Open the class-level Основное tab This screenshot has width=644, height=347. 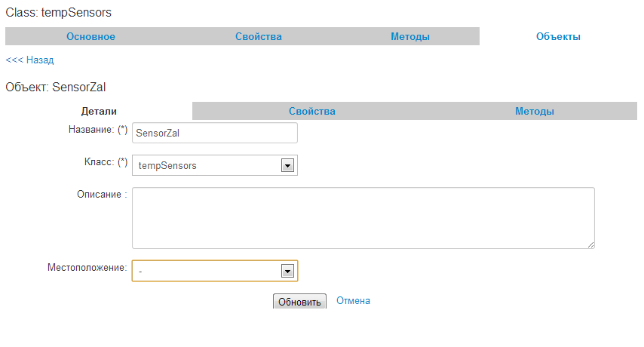point(90,36)
